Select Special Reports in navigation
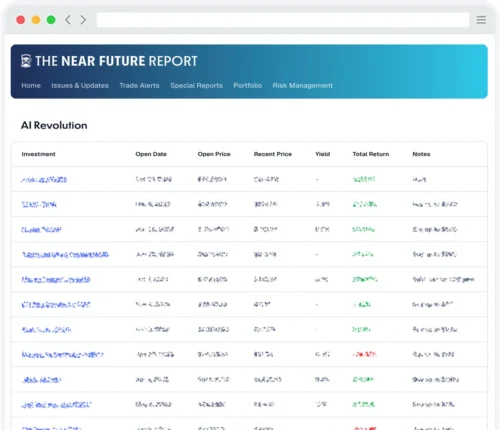 click(x=196, y=85)
